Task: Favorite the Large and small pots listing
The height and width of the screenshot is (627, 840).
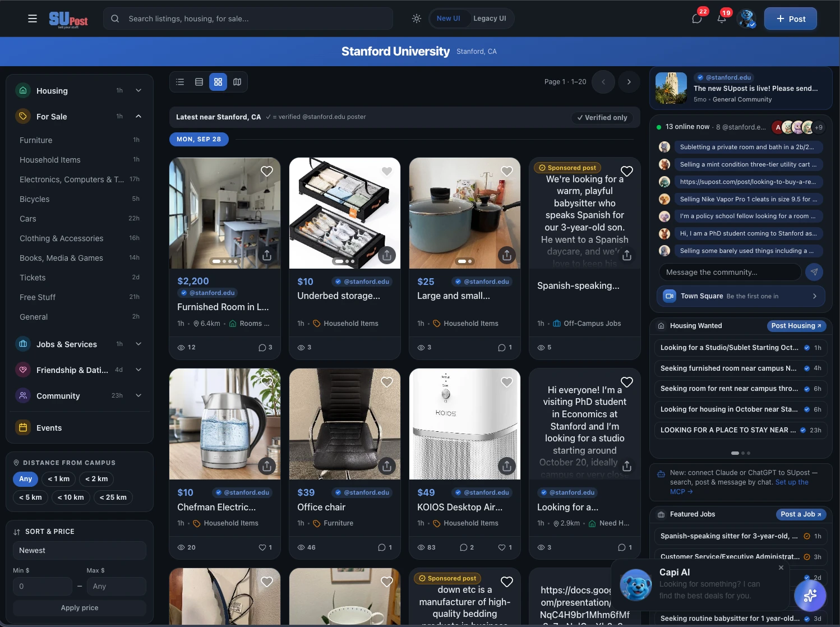Action: pyautogui.click(x=507, y=172)
